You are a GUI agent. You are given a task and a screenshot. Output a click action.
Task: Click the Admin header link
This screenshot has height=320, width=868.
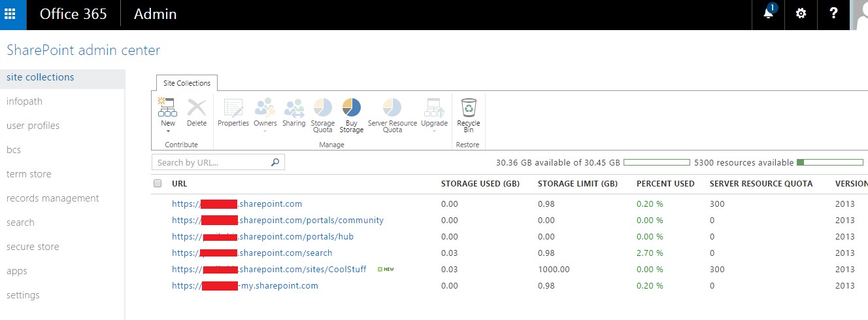point(156,14)
